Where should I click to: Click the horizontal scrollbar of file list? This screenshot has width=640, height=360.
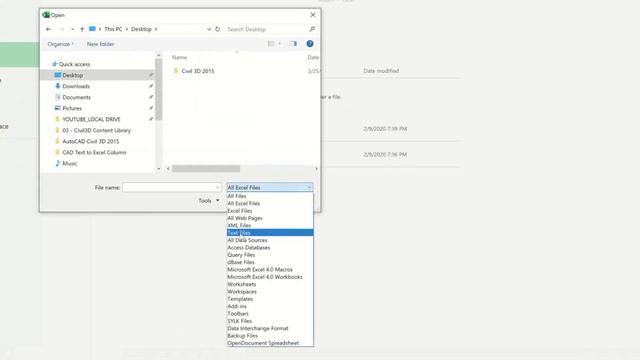point(206,169)
